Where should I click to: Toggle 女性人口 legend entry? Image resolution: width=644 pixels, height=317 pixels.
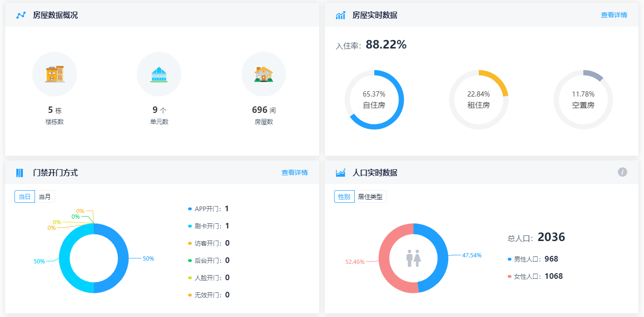click(x=535, y=276)
